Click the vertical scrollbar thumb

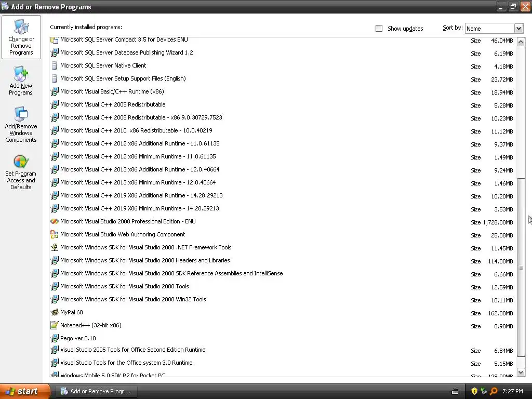click(x=521, y=268)
